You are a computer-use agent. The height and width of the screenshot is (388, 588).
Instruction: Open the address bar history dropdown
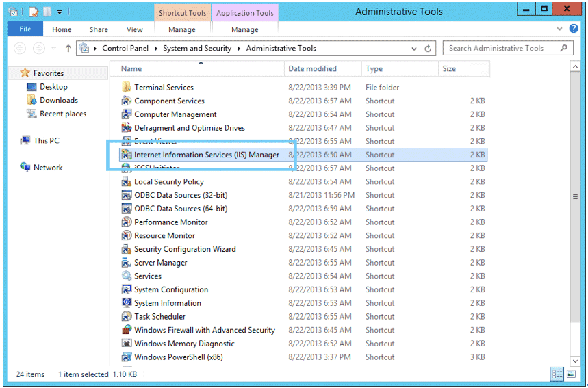[x=414, y=49]
